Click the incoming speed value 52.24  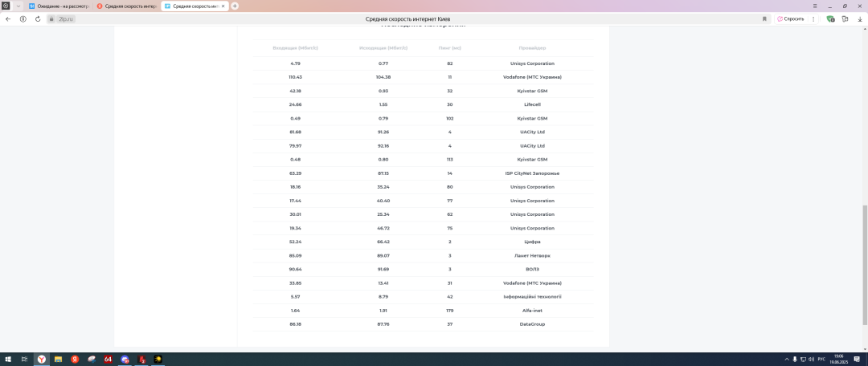[295, 242]
